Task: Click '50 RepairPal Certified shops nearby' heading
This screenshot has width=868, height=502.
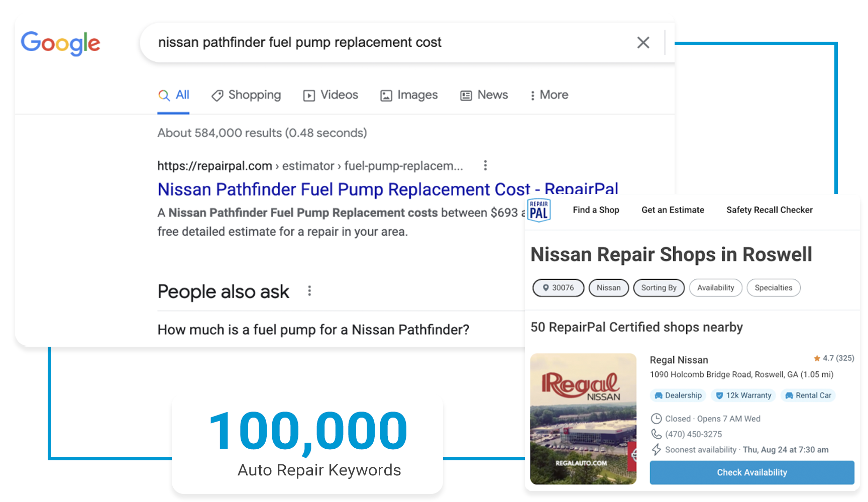Action: pyautogui.click(x=636, y=327)
